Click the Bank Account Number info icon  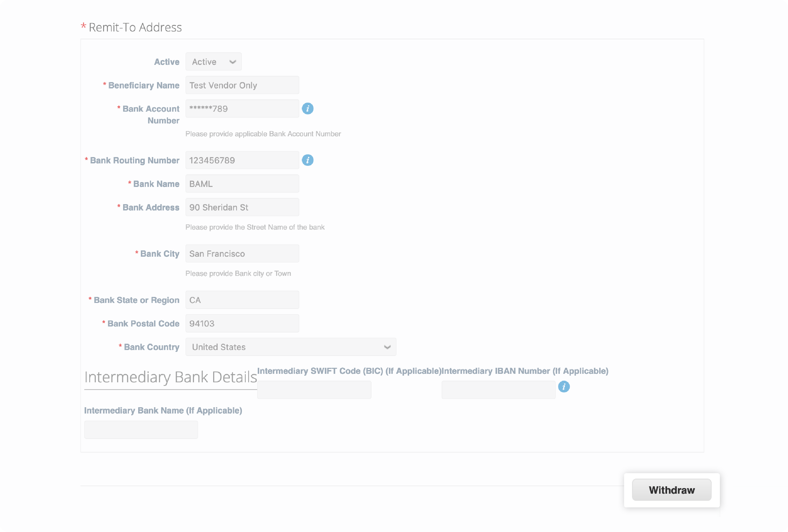tap(308, 108)
